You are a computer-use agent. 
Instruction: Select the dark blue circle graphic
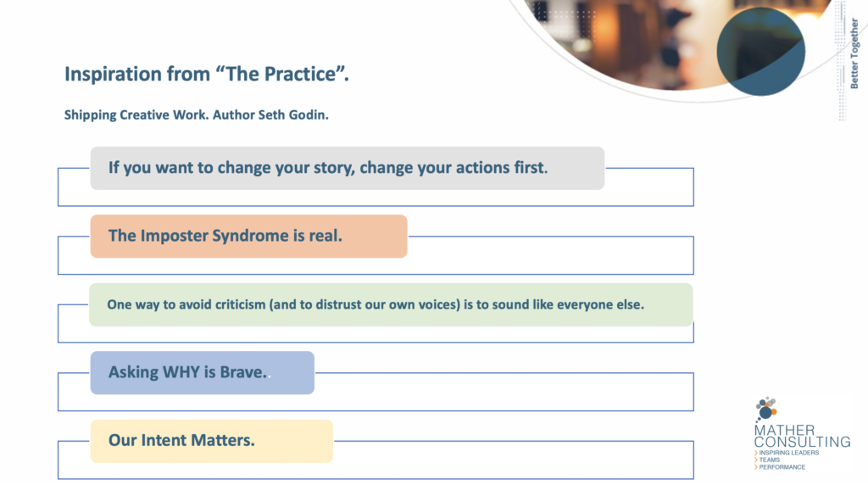tap(760, 52)
